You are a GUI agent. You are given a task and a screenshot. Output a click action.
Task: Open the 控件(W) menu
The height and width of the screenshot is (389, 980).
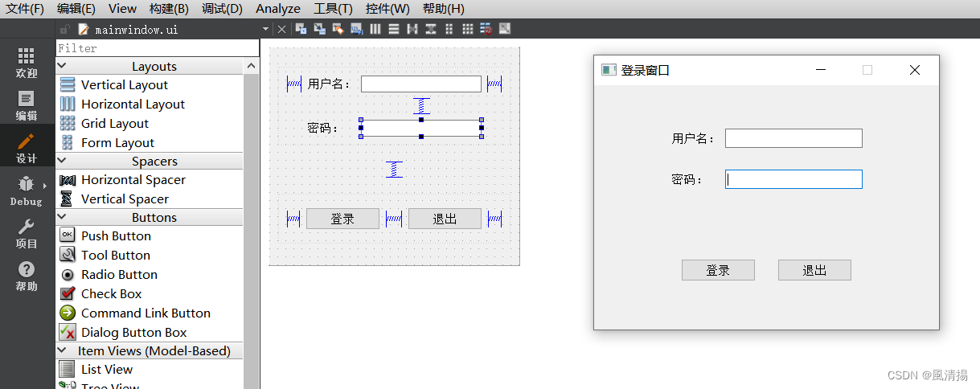click(387, 9)
